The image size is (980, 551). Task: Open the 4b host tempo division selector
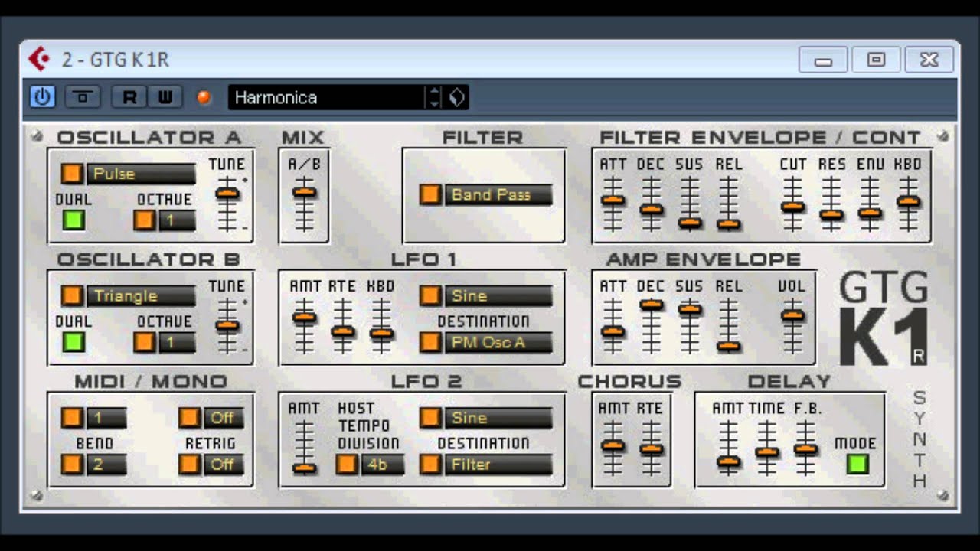click(x=383, y=464)
